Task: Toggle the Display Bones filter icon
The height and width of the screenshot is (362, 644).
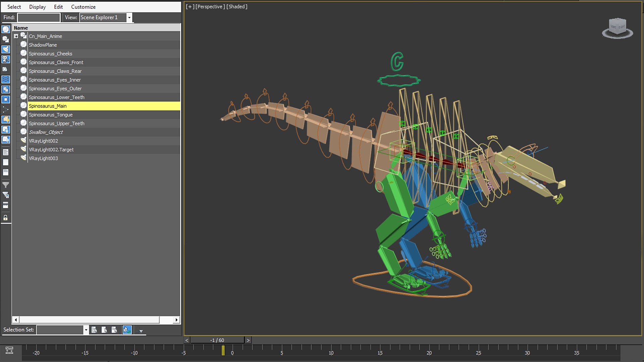Action: [x=6, y=110]
